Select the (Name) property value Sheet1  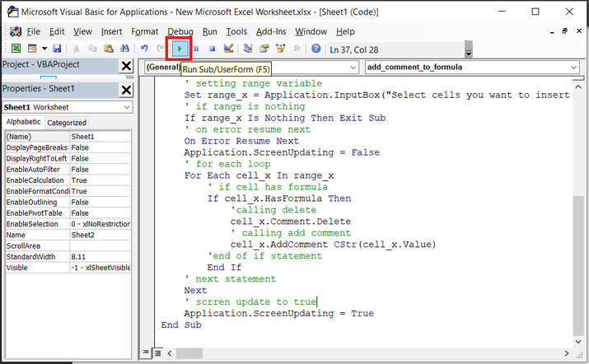pyautogui.click(x=100, y=137)
